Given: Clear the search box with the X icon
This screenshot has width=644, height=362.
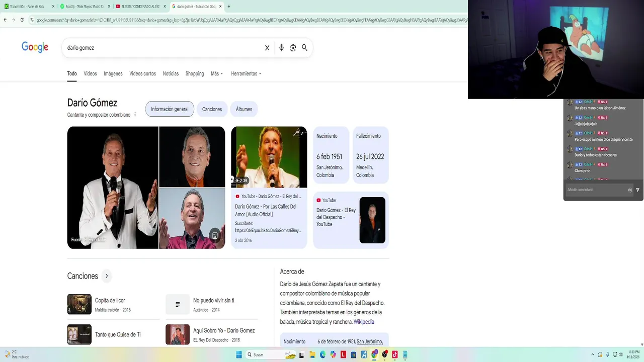Looking at the screenshot, I should point(267,48).
